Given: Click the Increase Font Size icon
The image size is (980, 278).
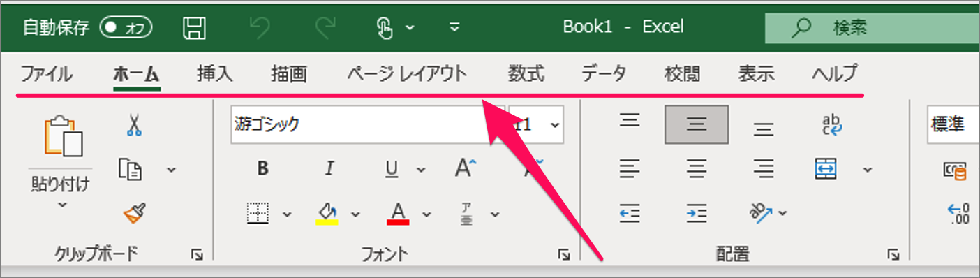Looking at the screenshot, I should 466,168.
